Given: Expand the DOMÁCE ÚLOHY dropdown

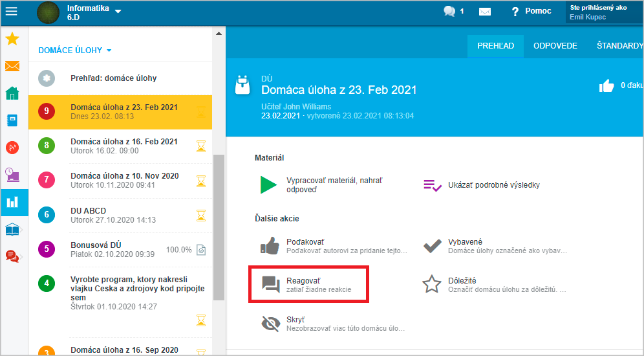Looking at the screenshot, I should (x=74, y=50).
